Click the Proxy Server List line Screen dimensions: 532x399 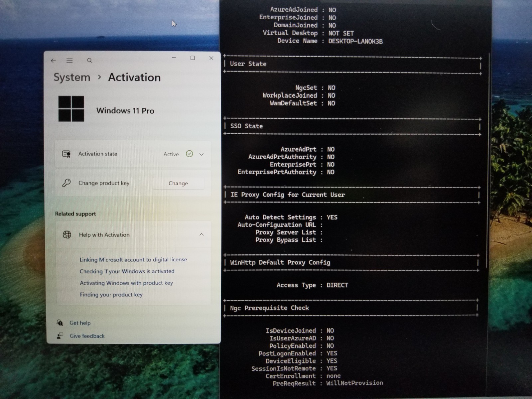pos(289,232)
